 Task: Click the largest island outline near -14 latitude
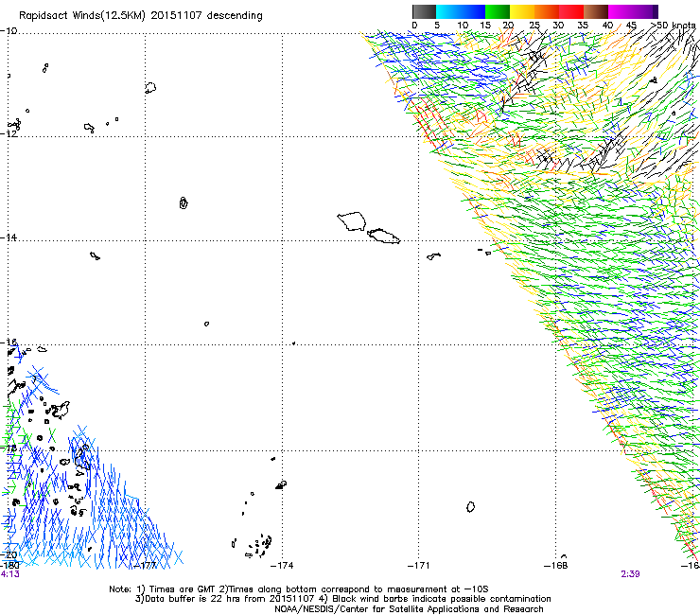click(352, 221)
